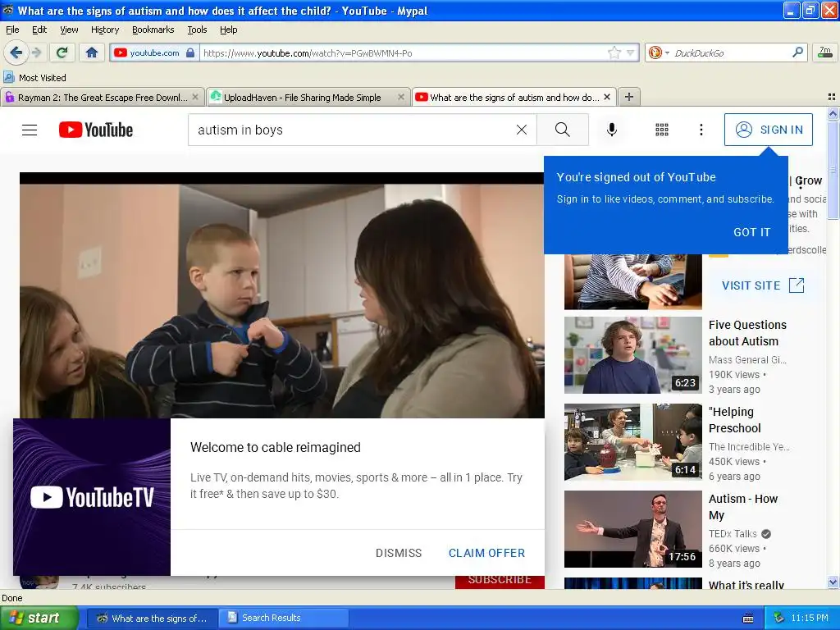The height and width of the screenshot is (630, 840).
Task: Click the YouTube search magnifier button
Action: tap(563, 130)
